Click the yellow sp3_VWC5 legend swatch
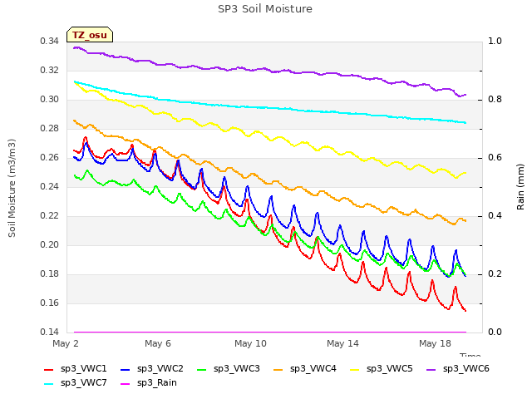The width and height of the screenshot is (532, 399). (x=355, y=369)
